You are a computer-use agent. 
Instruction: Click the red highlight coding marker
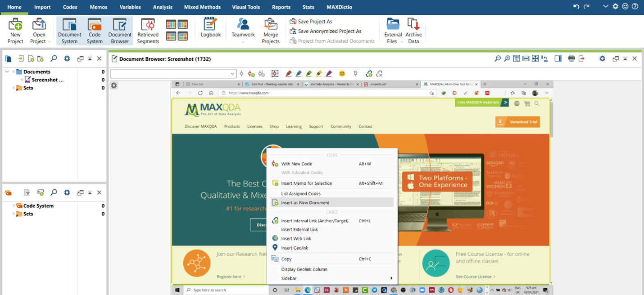(x=289, y=74)
